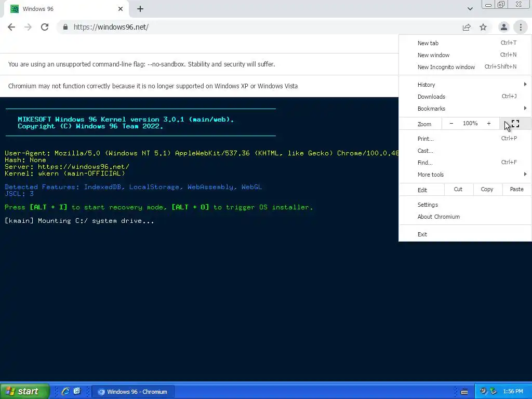532x399 pixels.
Task: Click the Windows XP unsupported notice
Action: [x=153, y=86]
